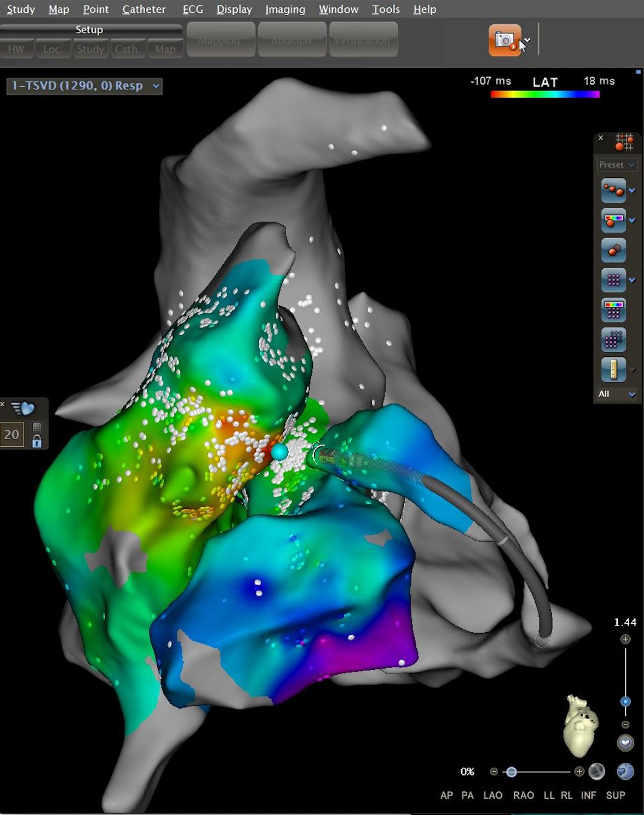Image resolution: width=644 pixels, height=815 pixels.
Task: Select the LAO view orientation
Action: [492, 795]
